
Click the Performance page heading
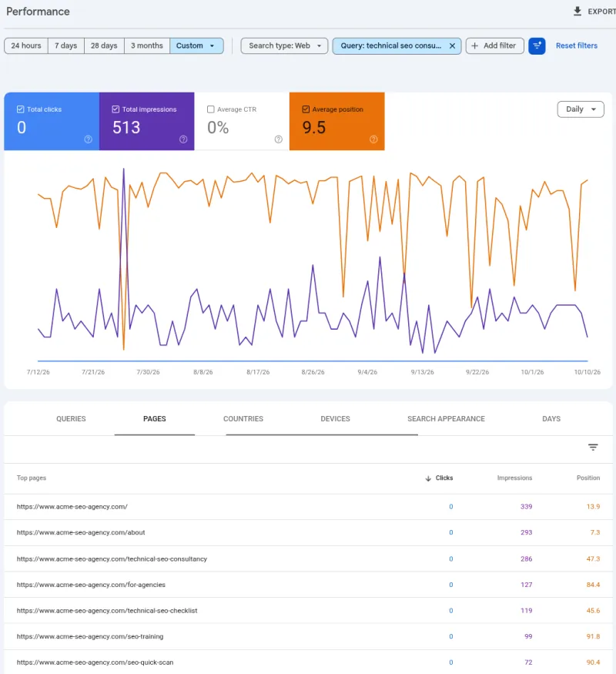(38, 12)
